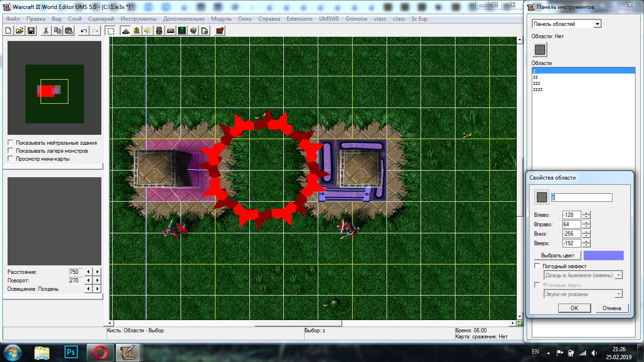Click the 'Влево' value field showing -128

[572, 215]
